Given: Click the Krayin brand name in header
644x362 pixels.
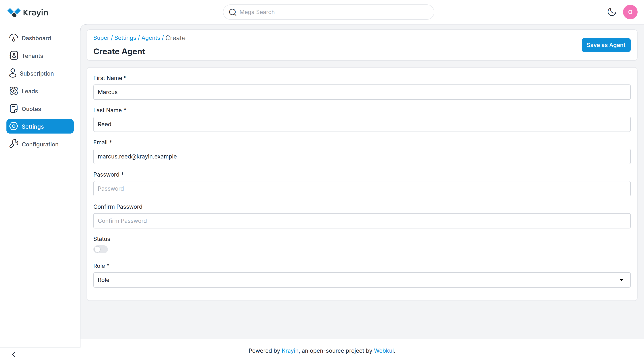Looking at the screenshot, I should coord(35,12).
